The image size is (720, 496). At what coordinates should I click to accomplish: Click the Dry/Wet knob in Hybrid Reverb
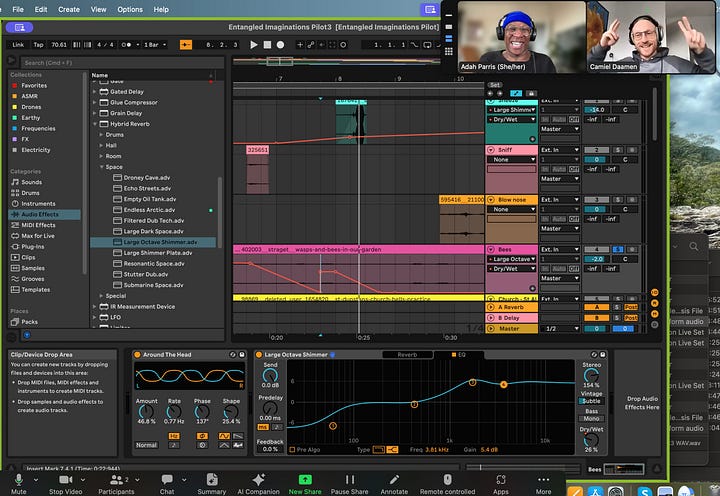(x=591, y=440)
